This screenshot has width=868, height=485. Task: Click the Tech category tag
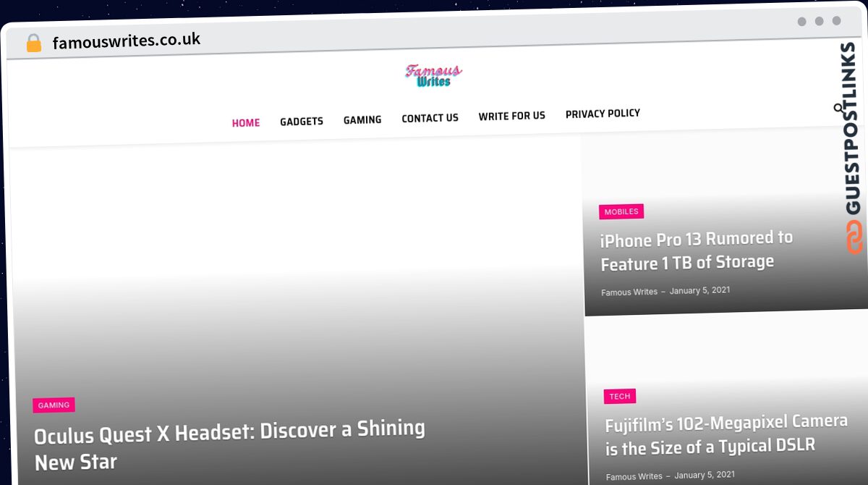pyautogui.click(x=620, y=396)
